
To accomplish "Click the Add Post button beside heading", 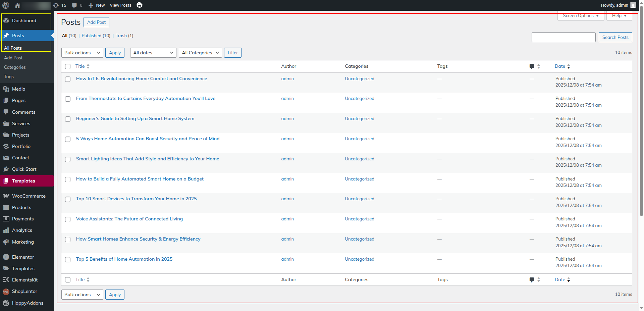I will click(96, 22).
